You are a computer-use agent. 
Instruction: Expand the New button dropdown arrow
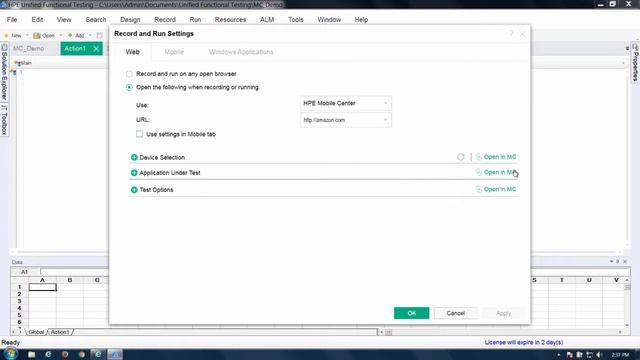(27, 36)
